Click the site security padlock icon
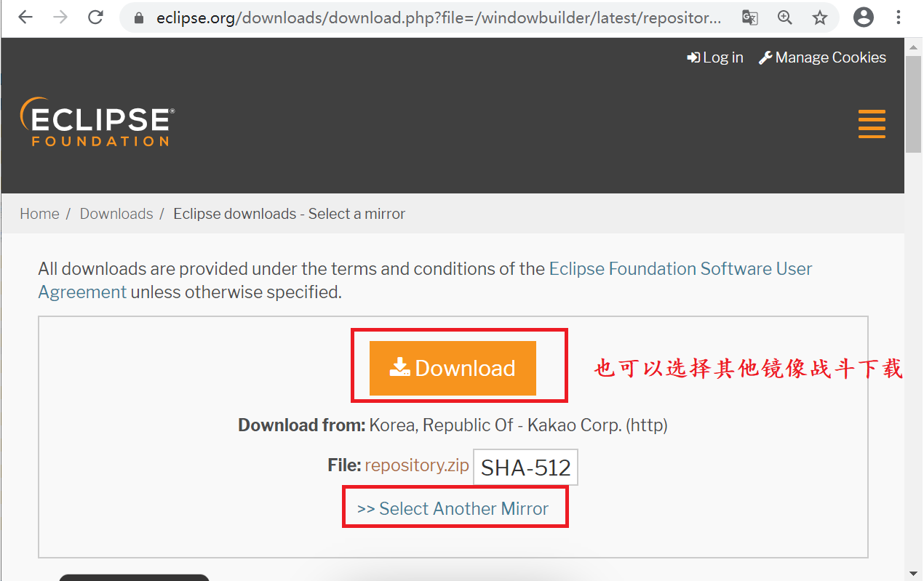This screenshot has height=581, width=924. (x=138, y=17)
